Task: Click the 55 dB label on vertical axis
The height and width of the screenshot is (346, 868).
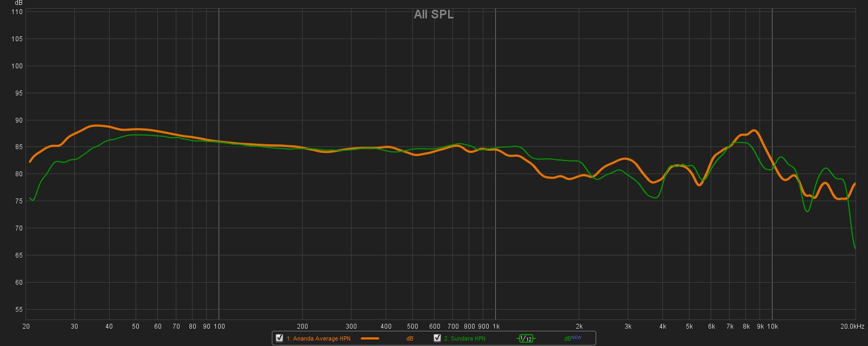Action: pos(19,310)
